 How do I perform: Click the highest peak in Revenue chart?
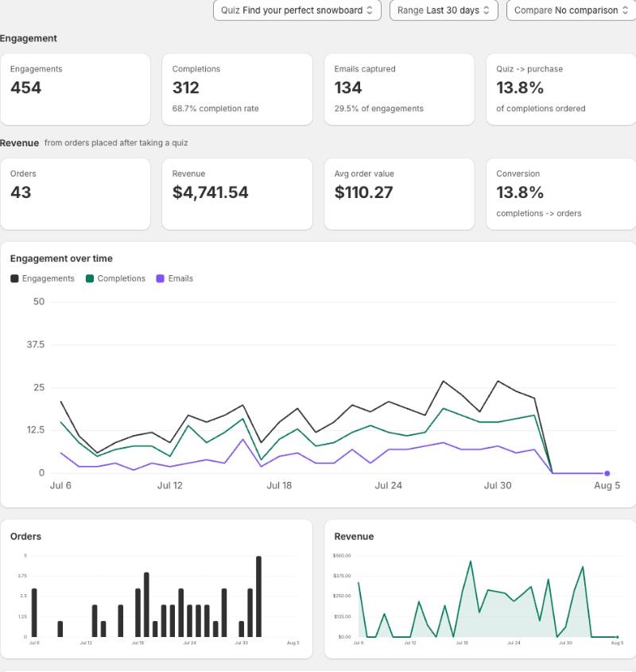(x=471, y=561)
